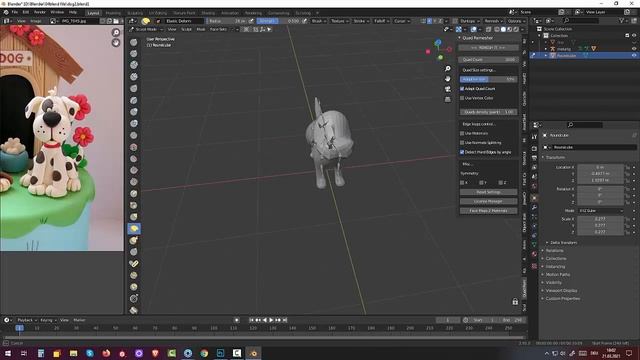Screen dimensions: 640x360
Task: Toggle camera view icon in viewport
Action: pos(448,89)
